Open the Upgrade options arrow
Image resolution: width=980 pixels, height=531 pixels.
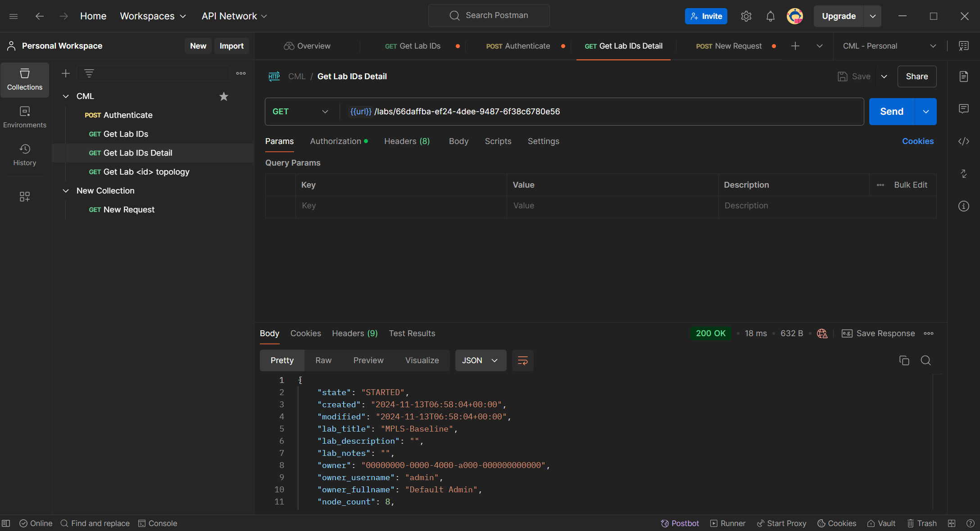click(873, 16)
